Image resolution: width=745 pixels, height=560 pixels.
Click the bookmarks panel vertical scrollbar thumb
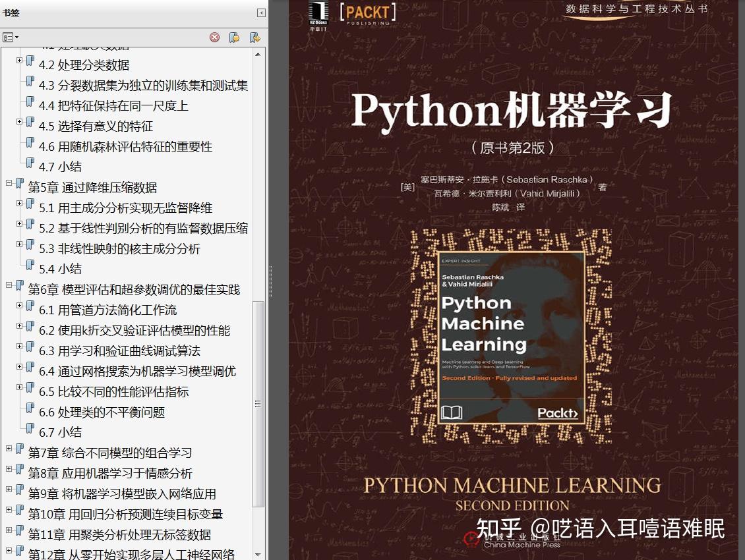tap(258, 404)
